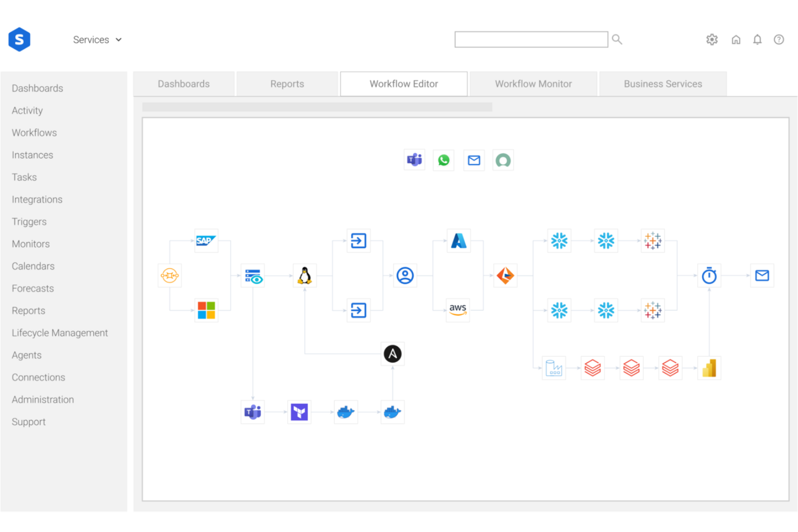
Task: Go to the Connections section
Action: click(38, 377)
